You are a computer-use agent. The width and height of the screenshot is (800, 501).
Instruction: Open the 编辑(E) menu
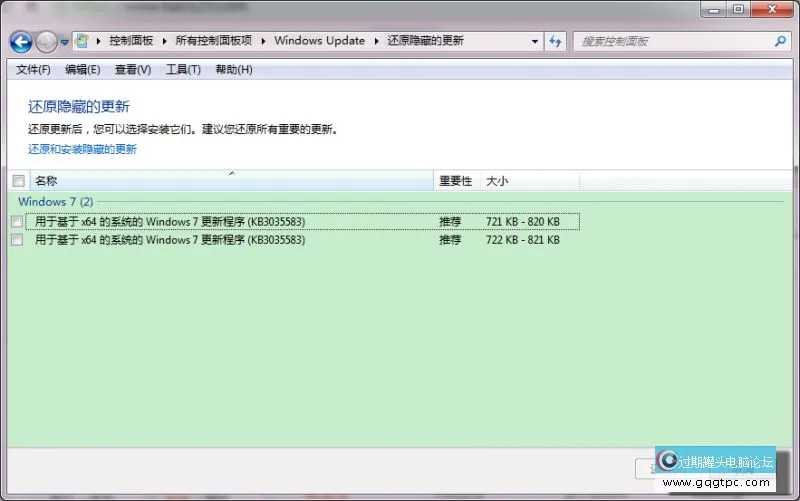coord(83,69)
